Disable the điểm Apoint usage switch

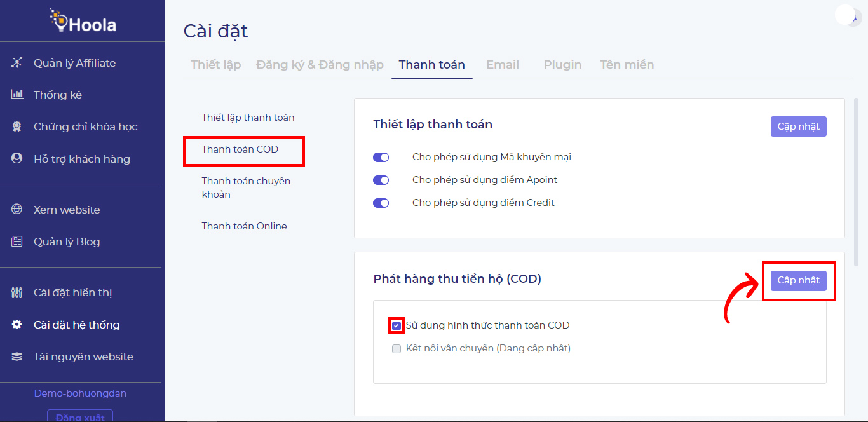[x=381, y=180]
